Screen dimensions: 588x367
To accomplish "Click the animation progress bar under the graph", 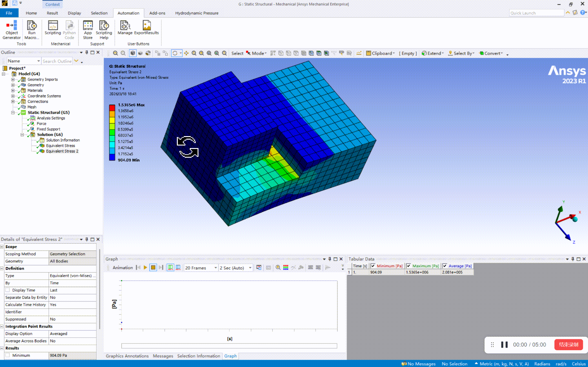I will click(229, 346).
